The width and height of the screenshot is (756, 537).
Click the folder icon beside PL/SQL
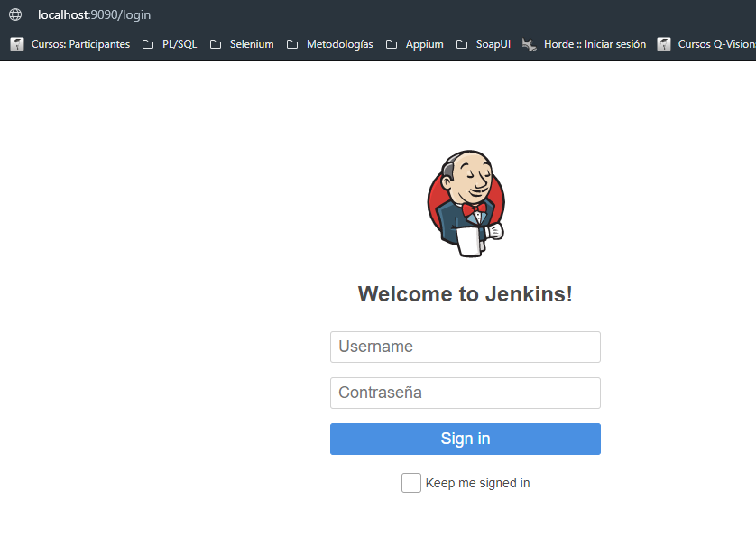click(148, 44)
